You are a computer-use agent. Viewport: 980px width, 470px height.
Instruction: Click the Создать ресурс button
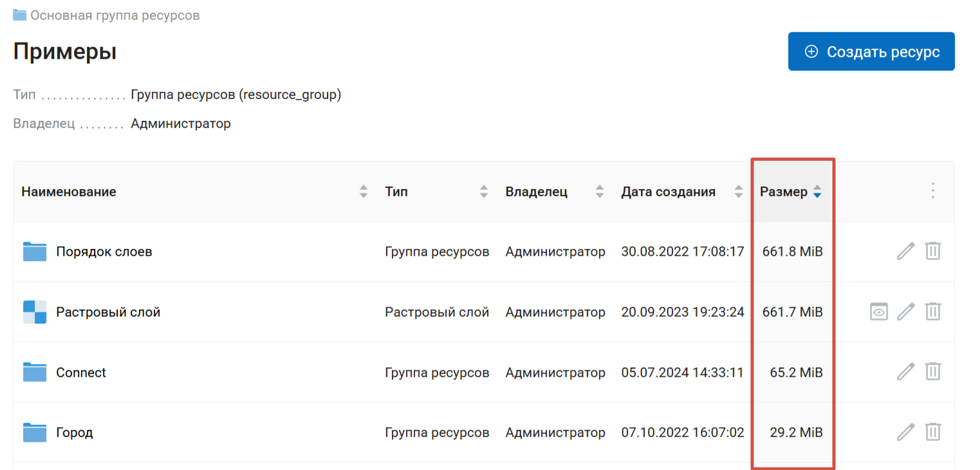tap(871, 52)
